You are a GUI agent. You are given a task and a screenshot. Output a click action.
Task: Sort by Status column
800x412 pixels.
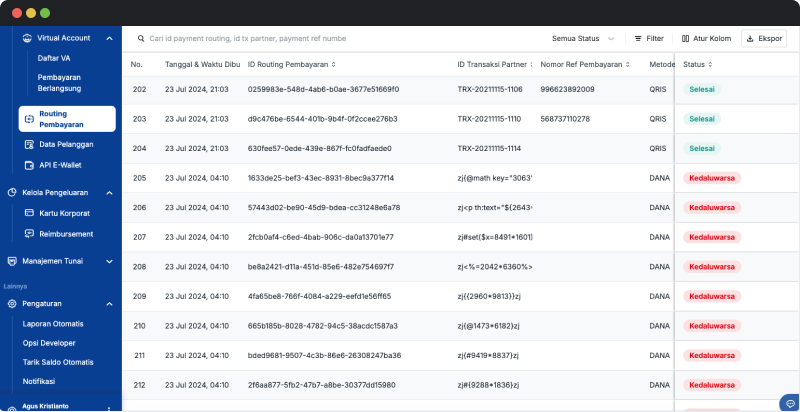coord(710,65)
